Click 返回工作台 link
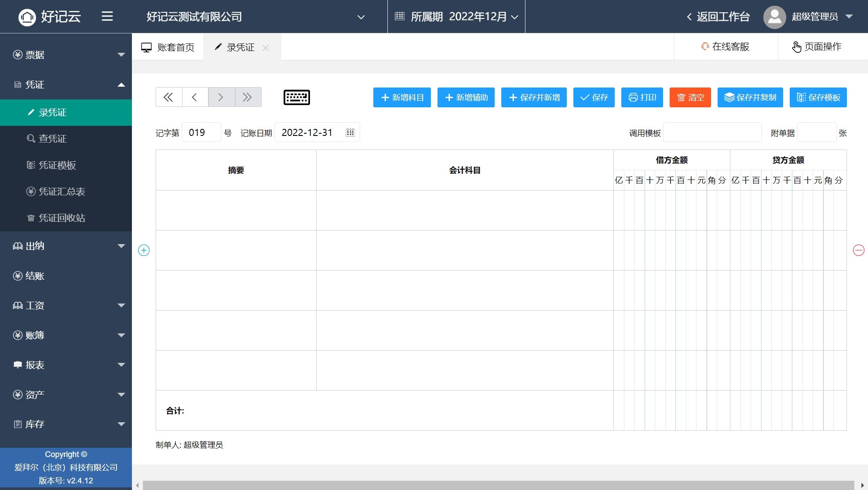Screen dimensions: 868x490 click(718, 17)
